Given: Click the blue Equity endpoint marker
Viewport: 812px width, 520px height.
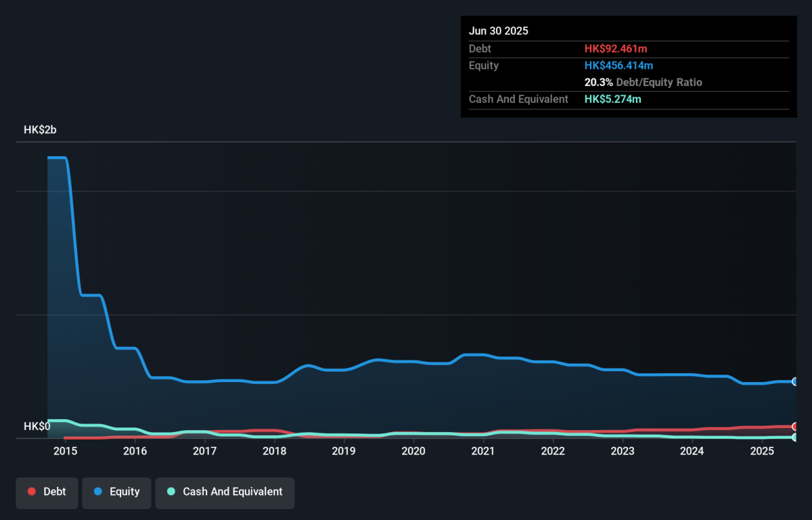Looking at the screenshot, I should tap(795, 381).
